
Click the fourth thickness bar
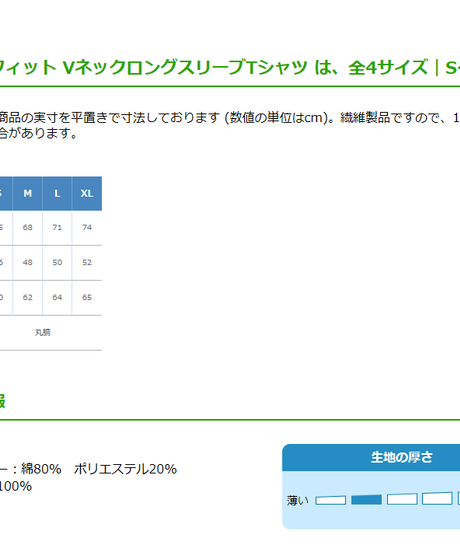click(437, 498)
